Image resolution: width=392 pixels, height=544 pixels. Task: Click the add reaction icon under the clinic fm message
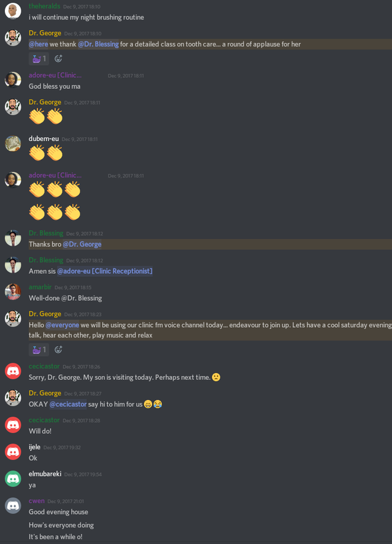tap(58, 349)
